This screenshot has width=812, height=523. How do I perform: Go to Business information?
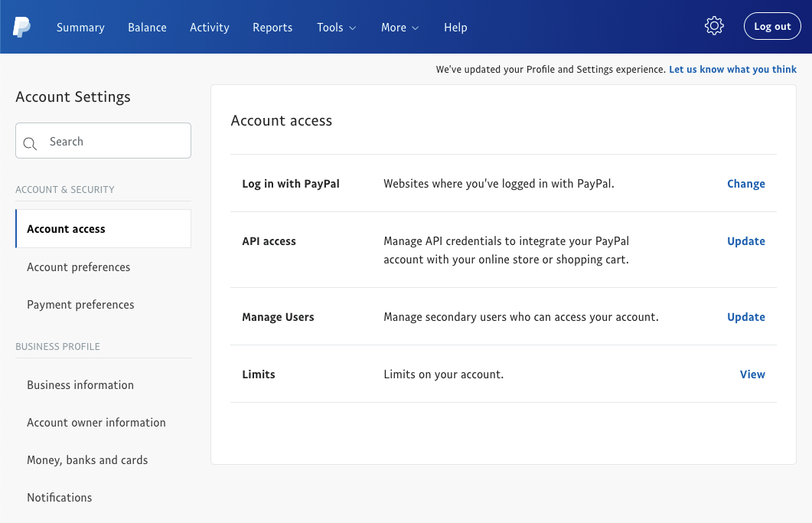point(80,385)
